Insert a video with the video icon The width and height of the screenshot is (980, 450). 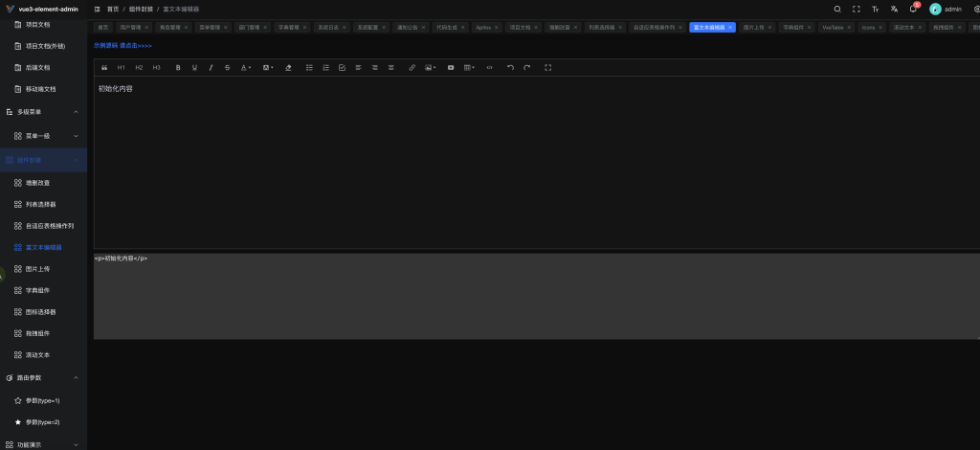(x=451, y=67)
